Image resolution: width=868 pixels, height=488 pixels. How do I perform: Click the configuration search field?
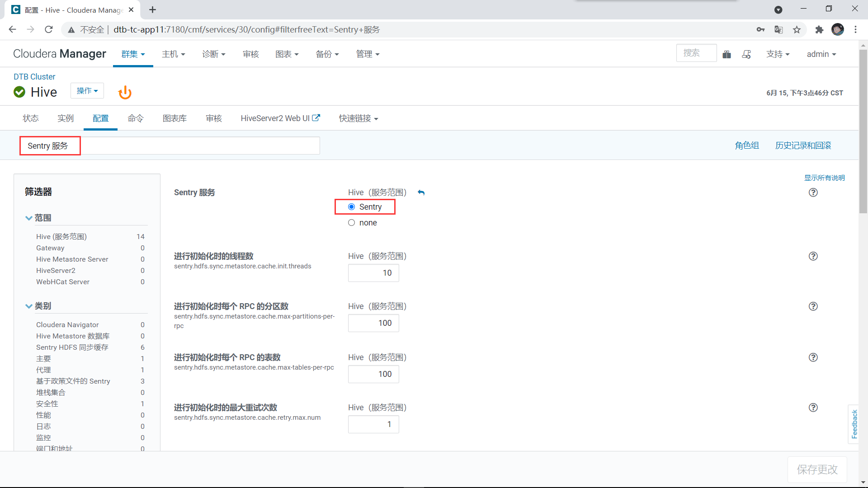tap(170, 146)
